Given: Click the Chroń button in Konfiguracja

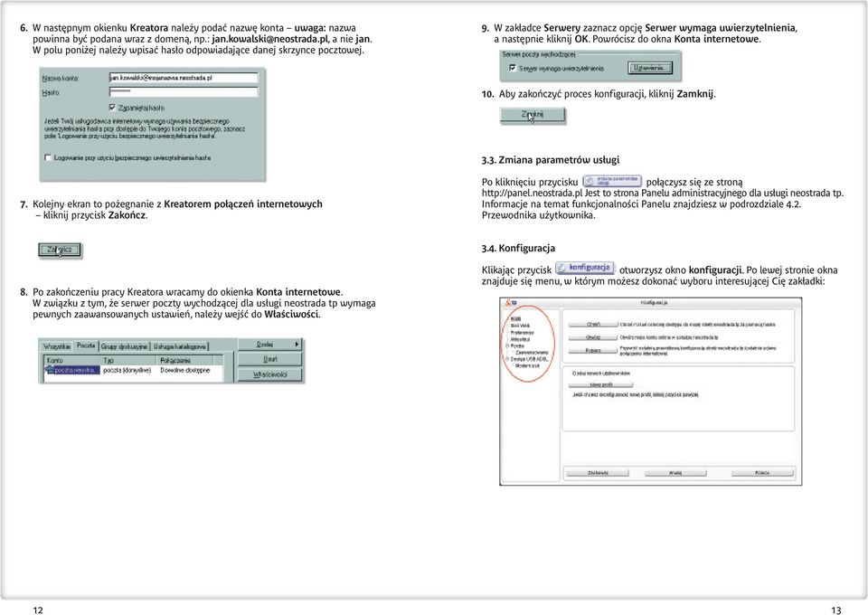Looking at the screenshot, I should (x=593, y=325).
